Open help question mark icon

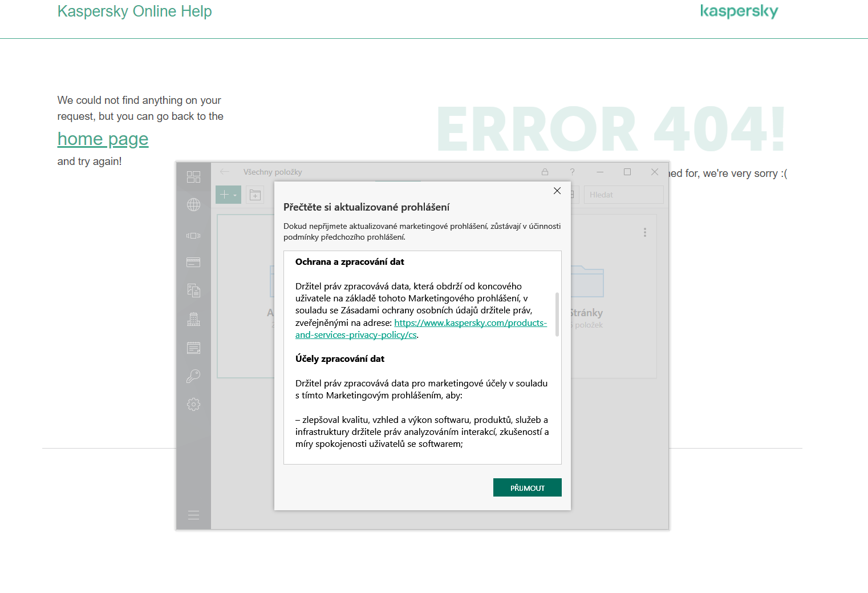click(572, 172)
